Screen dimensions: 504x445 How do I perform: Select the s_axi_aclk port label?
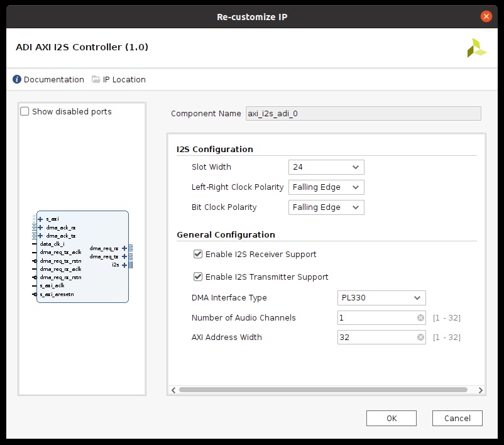pyautogui.click(x=52, y=285)
